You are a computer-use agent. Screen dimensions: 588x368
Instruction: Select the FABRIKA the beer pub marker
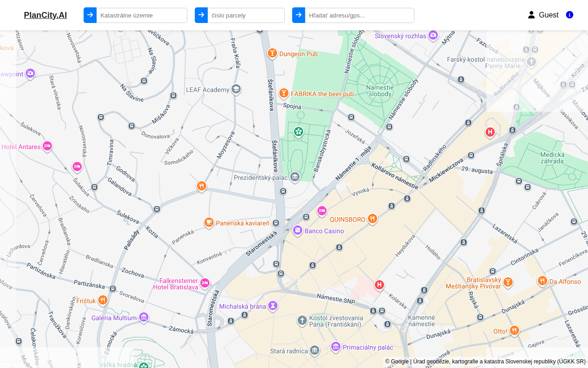(x=284, y=93)
